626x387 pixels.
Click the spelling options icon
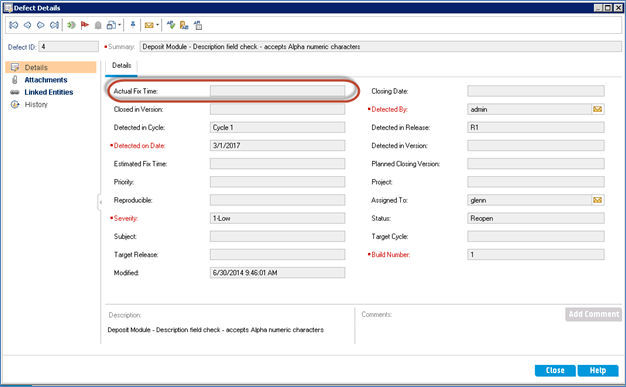(198, 25)
